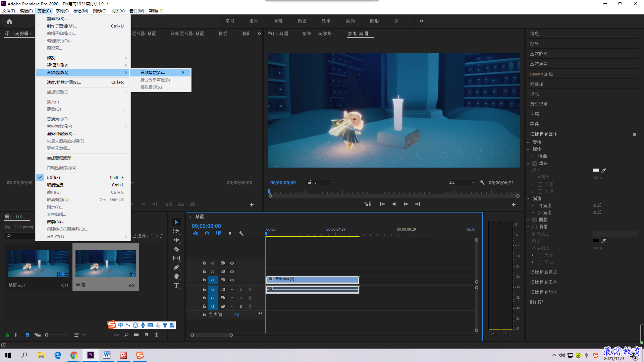
Task: Click the Home icon
Action: 9,21
